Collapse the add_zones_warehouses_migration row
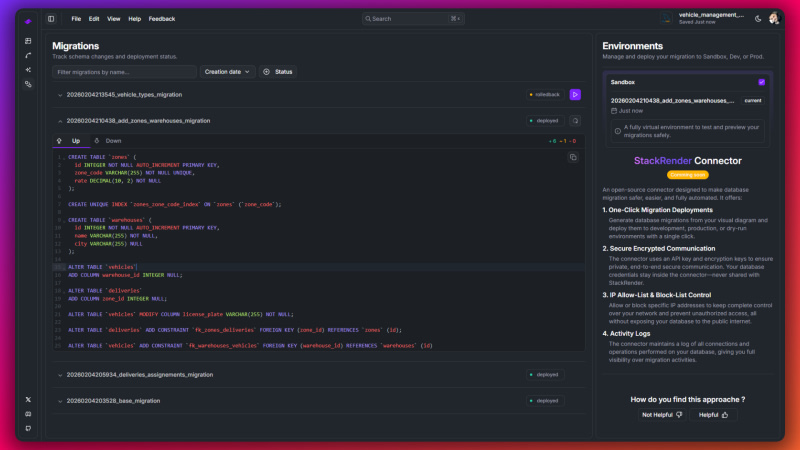This screenshot has width=800, height=450. point(60,120)
